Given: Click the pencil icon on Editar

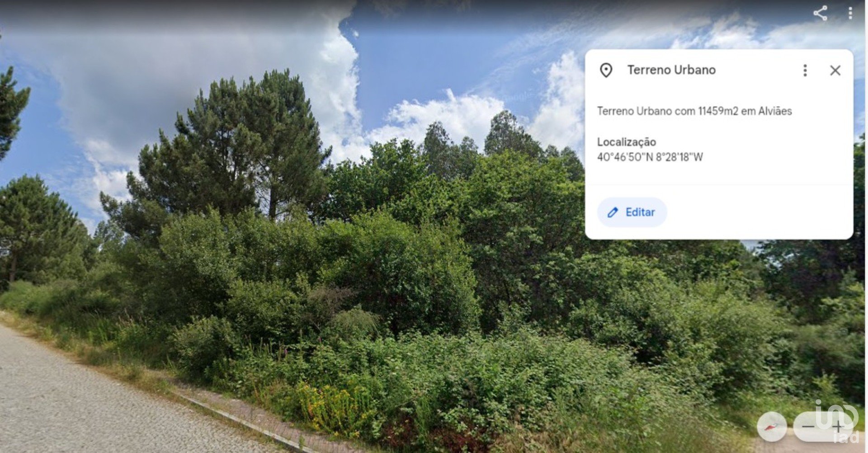Looking at the screenshot, I should pyautogui.click(x=613, y=212).
